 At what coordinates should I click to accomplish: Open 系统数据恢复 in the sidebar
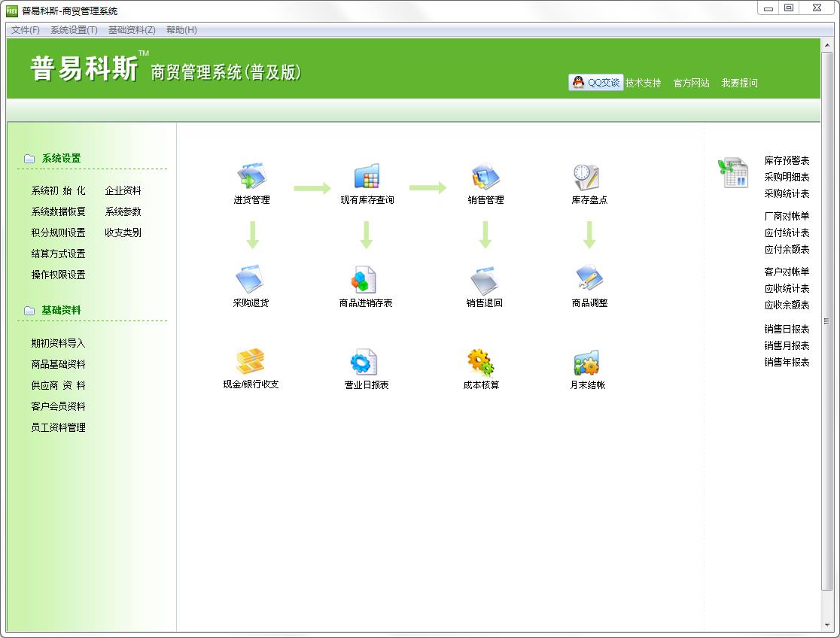59,211
